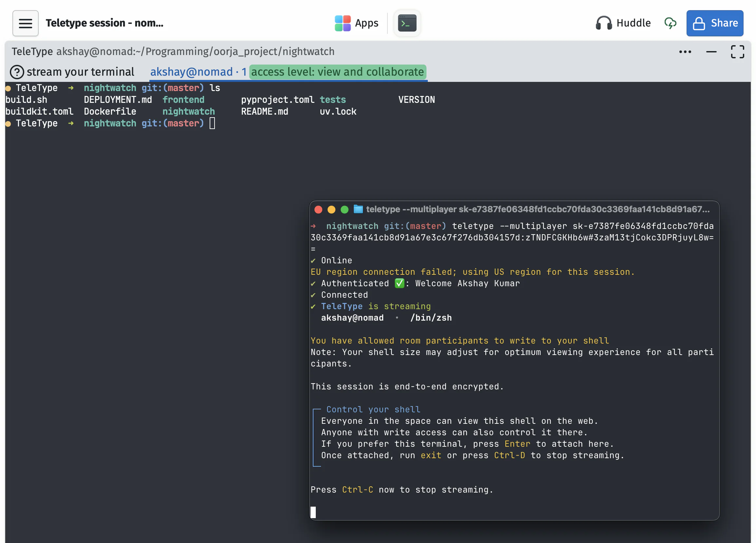This screenshot has width=756, height=543.
Task: Click the '/bin/zsh' shell text
Action: (431, 318)
